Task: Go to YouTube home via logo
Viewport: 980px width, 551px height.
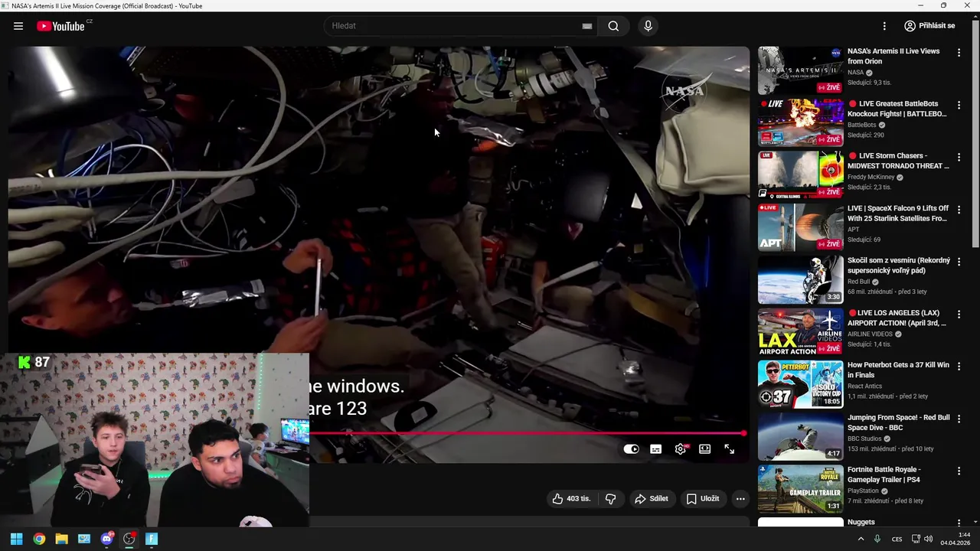Action: 60,26
